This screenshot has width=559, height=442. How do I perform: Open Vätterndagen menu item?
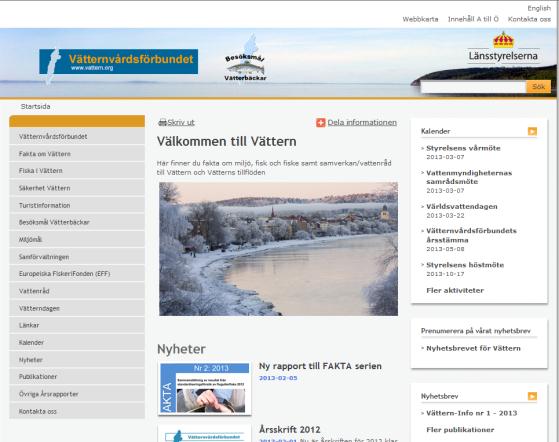click(x=77, y=308)
